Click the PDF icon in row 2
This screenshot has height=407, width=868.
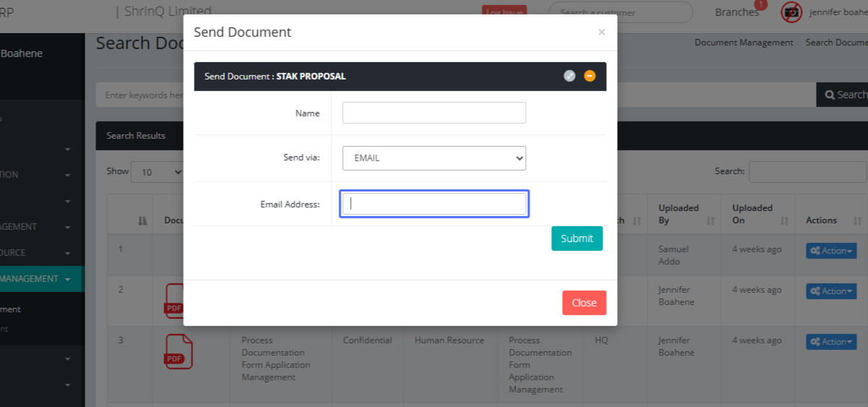(174, 301)
